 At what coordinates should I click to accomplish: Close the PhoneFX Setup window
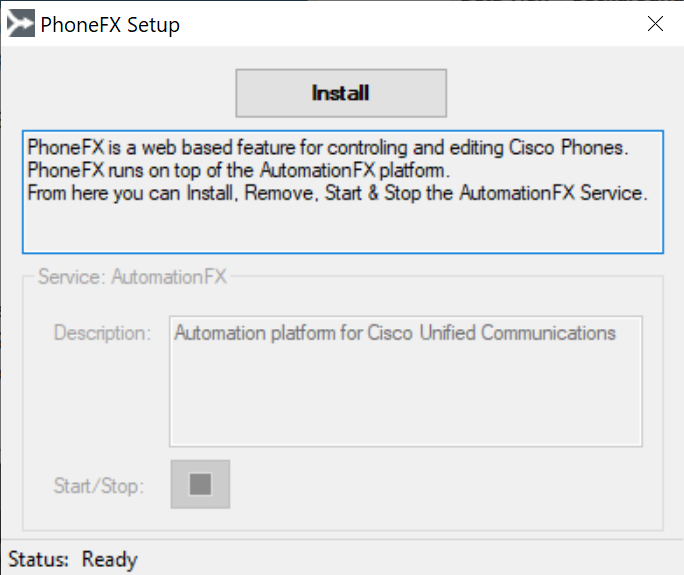[655, 24]
